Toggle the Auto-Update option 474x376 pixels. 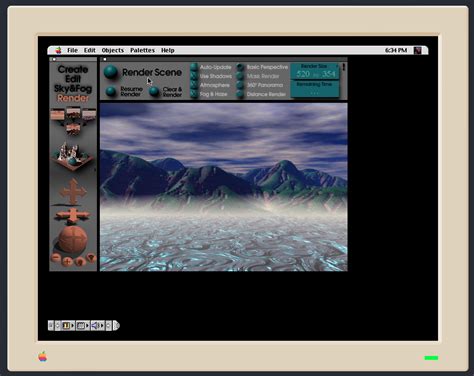click(x=194, y=67)
